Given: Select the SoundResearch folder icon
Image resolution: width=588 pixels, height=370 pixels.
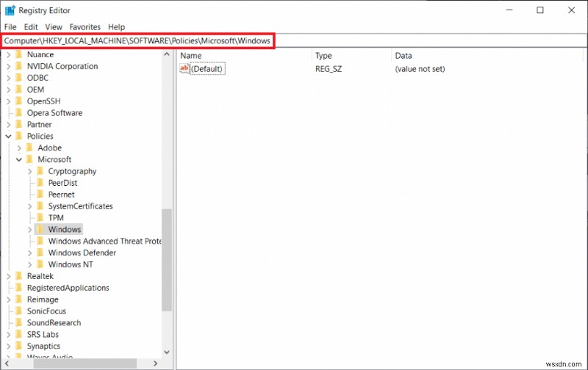Looking at the screenshot, I should click(19, 322).
